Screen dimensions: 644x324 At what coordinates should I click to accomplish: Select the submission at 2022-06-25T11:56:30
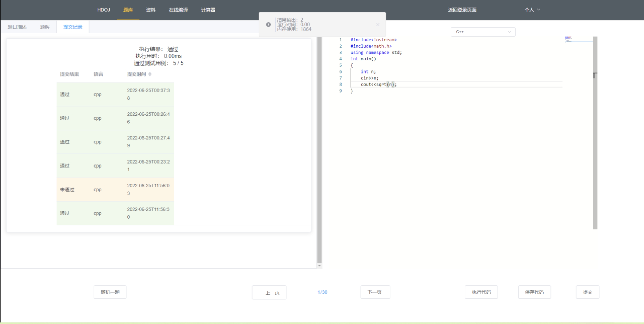click(115, 213)
